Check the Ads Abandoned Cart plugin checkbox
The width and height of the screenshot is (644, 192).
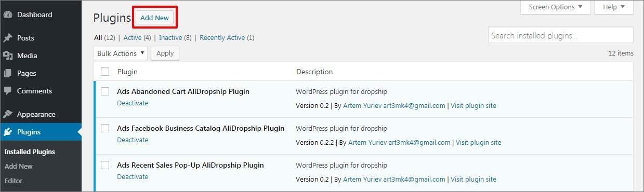pyautogui.click(x=105, y=91)
